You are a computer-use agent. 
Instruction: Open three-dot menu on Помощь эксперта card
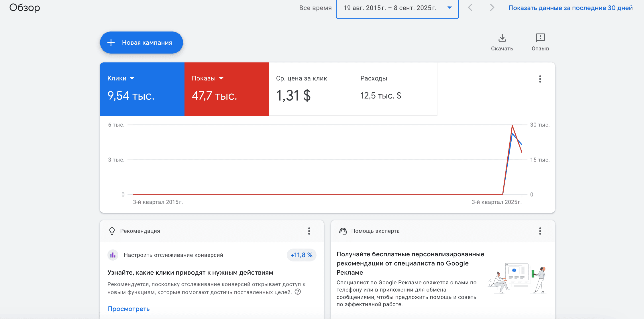coord(540,231)
